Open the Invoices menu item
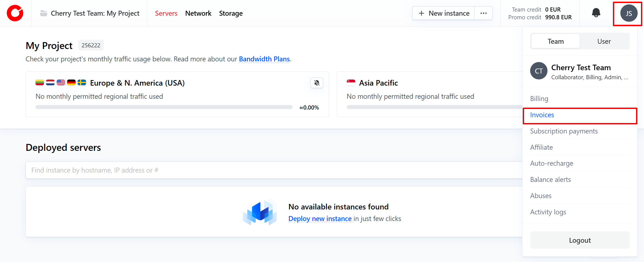The height and width of the screenshot is (262, 644). coord(542,115)
